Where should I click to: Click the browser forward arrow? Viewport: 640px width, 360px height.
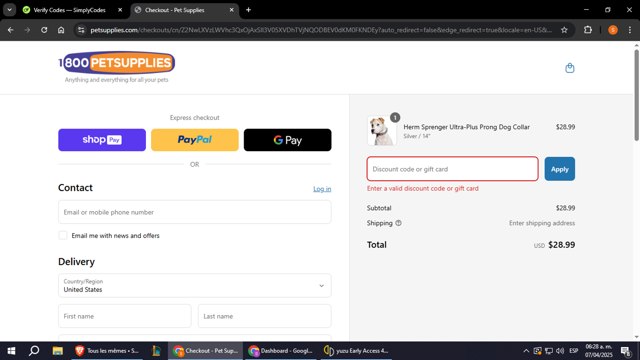[27, 30]
